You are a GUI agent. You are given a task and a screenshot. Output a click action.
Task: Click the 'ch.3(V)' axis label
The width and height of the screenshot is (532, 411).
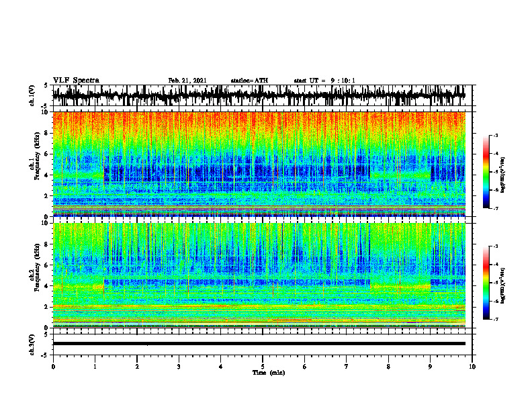tap(32, 345)
